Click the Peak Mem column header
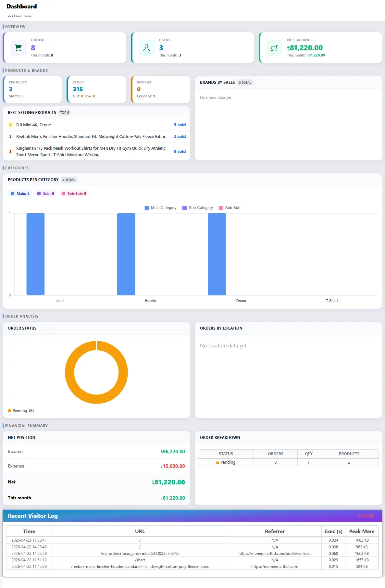Viewport: 385px width, 588px height. click(362, 532)
